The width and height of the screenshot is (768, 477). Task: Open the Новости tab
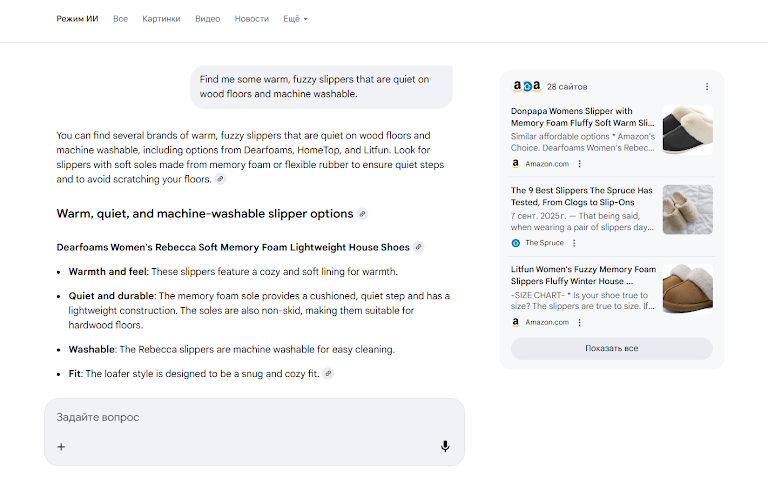click(251, 19)
